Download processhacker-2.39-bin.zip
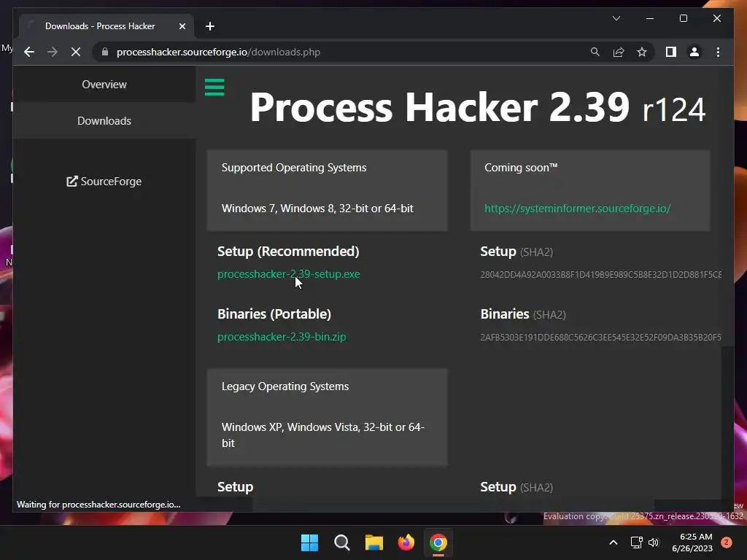Screen dimensions: 747x560 pyautogui.click(x=282, y=337)
